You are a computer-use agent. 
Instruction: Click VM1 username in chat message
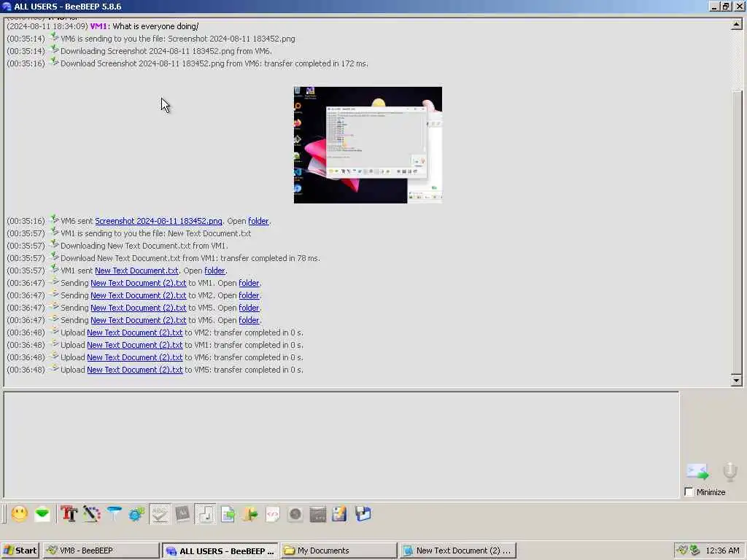[98, 26]
